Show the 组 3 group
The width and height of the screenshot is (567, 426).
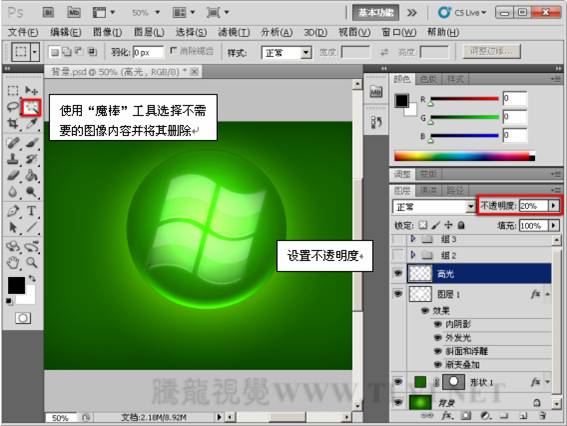pos(398,239)
